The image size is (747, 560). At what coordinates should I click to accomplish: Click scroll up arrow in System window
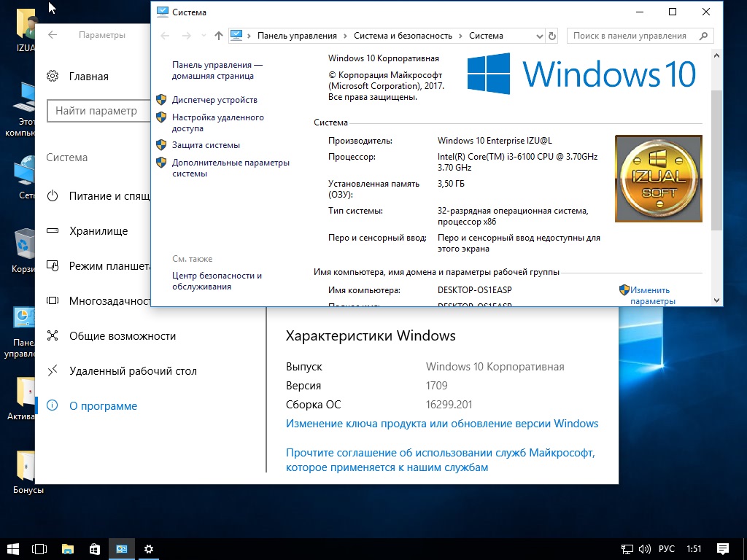[x=716, y=55]
